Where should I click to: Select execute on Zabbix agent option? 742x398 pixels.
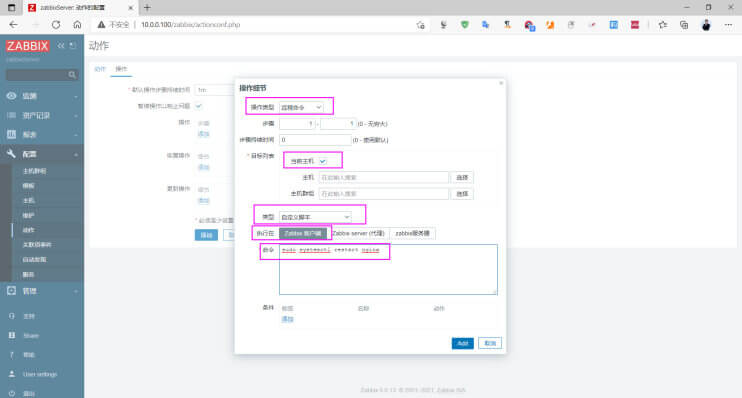click(x=303, y=234)
